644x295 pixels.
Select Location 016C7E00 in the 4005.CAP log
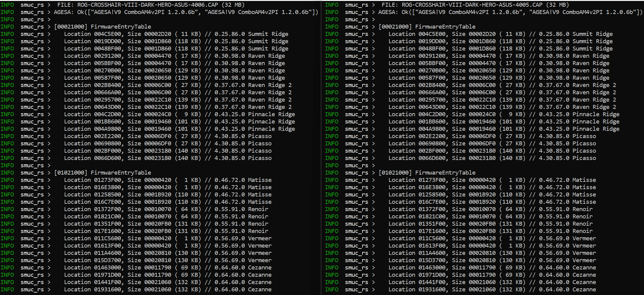pos(417,202)
